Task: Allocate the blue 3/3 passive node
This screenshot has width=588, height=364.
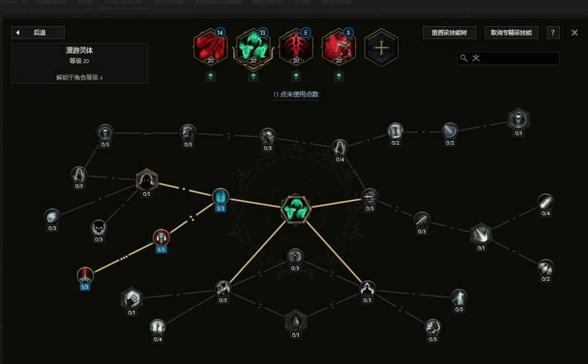Action: 220,196
